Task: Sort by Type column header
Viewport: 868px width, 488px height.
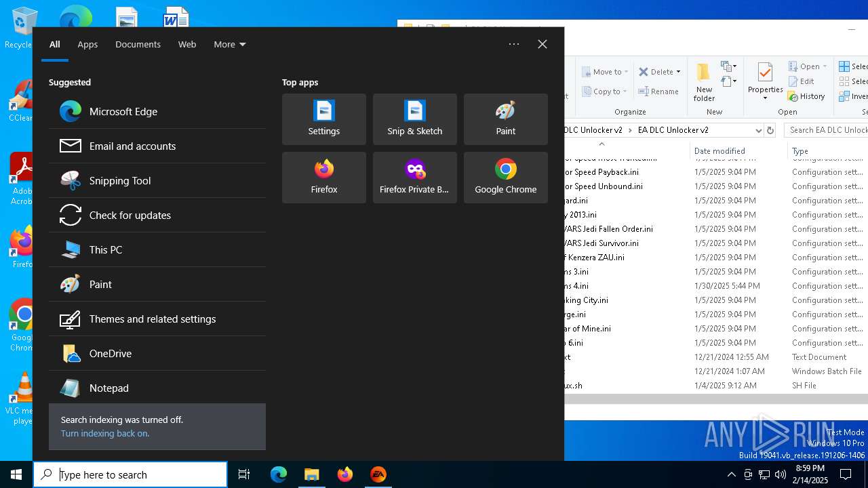Action: pos(828,151)
